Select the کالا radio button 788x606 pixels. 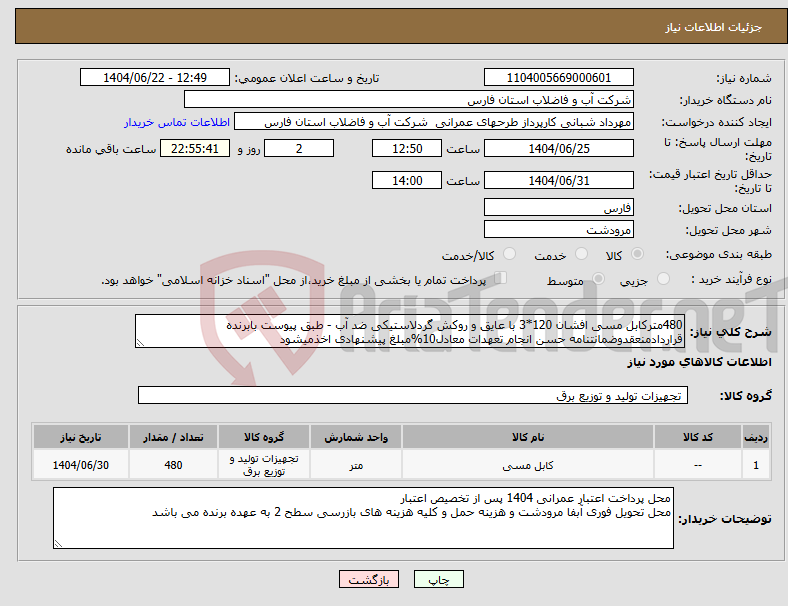coord(637,254)
